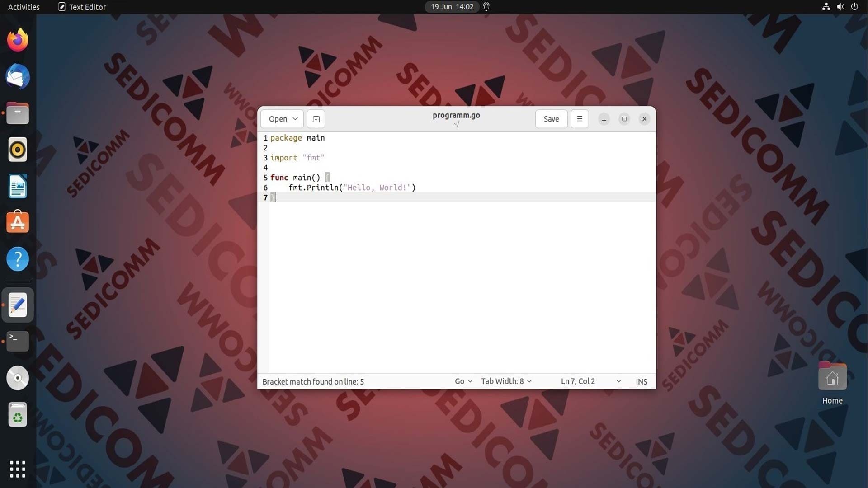Click the empty editor text area

(462, 287)
